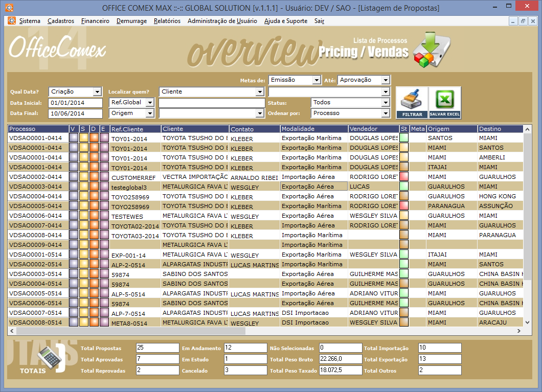
Task: Click the Pricing/Vendas download box icon
Action: [430, 50]
